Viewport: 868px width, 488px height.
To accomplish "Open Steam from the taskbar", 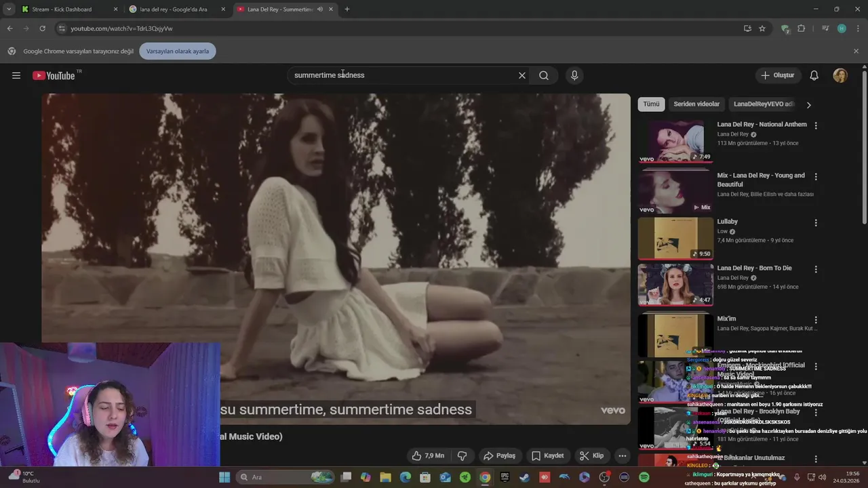I will point(525,477).
